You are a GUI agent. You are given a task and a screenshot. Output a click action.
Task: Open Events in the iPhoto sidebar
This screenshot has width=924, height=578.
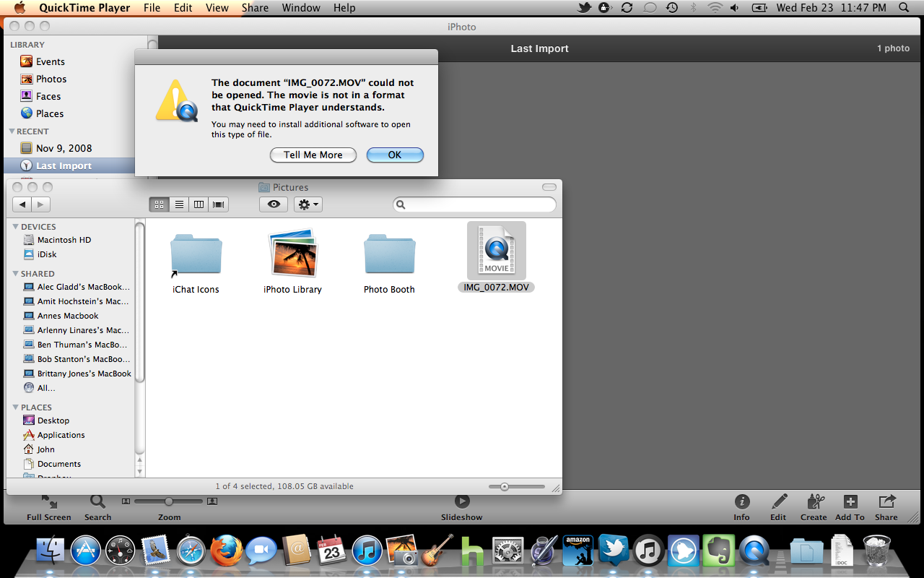(43, 61)
